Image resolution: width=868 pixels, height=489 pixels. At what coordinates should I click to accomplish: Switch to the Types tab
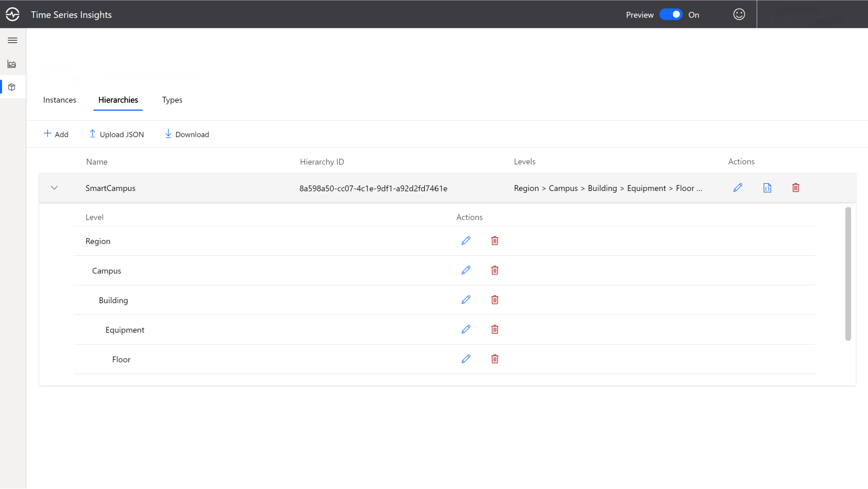tap(172, 100)
